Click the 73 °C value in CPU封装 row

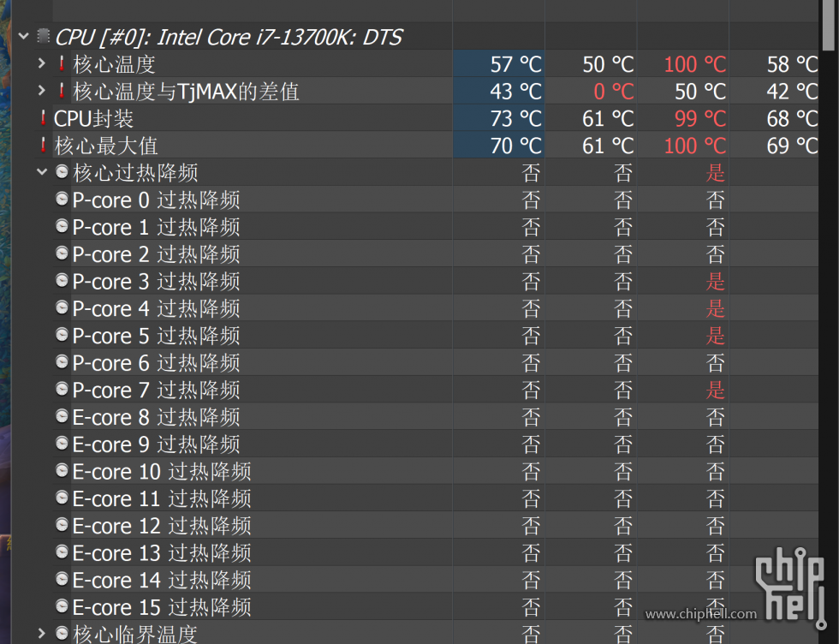click(515, 119)
